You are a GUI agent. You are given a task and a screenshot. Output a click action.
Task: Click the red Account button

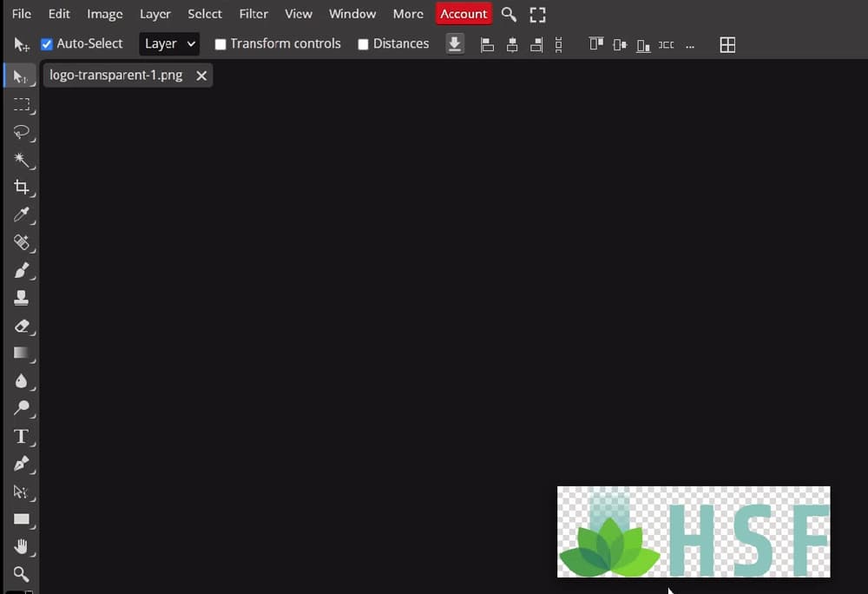pyautogui.click(x=464, y=14)
